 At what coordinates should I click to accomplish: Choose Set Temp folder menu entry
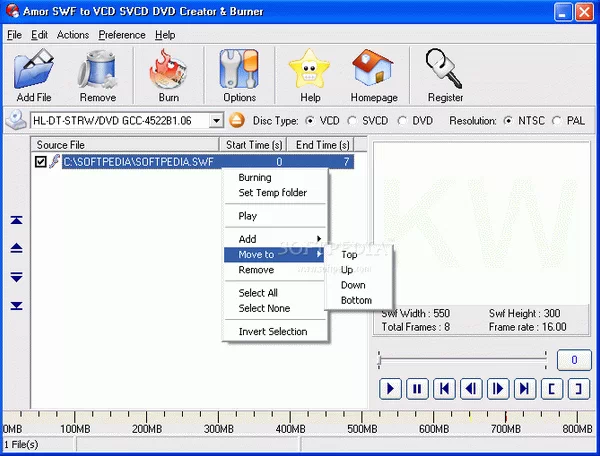point(274,192)
